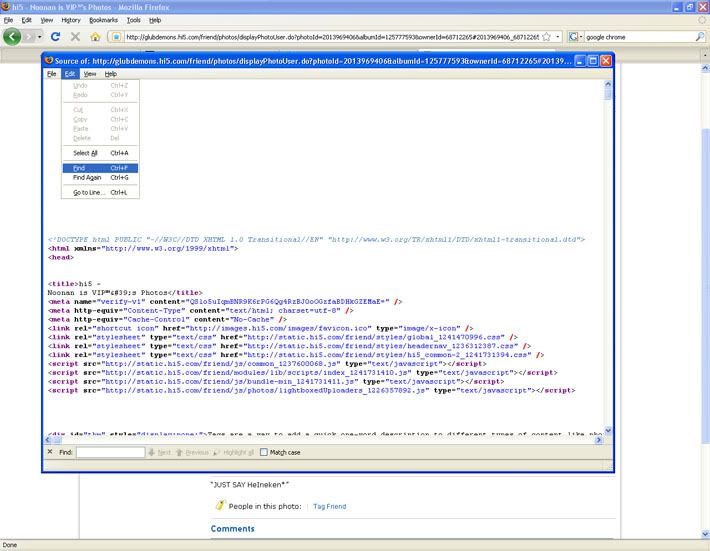The image size is (710, 551).
Task: Click the Tag Friend link
Action: (x=329, y=506)
